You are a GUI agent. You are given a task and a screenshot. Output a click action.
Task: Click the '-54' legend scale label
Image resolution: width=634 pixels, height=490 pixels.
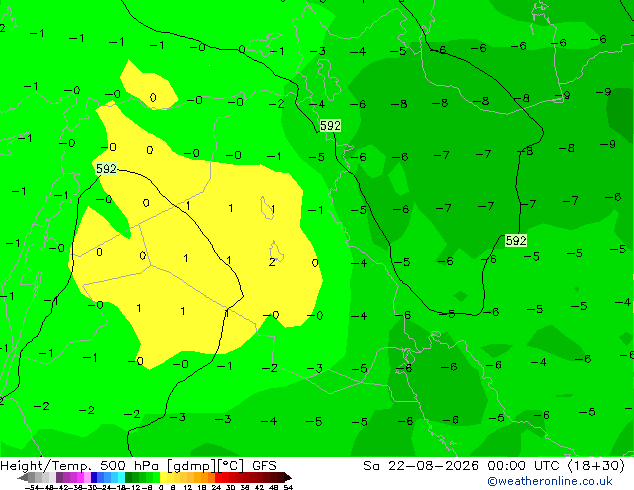tap(32, 487)
